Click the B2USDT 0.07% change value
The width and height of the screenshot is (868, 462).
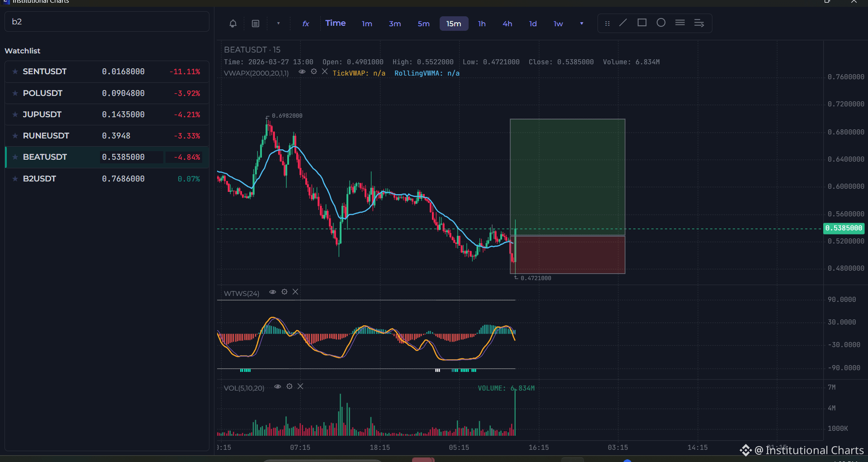point(189,179)
